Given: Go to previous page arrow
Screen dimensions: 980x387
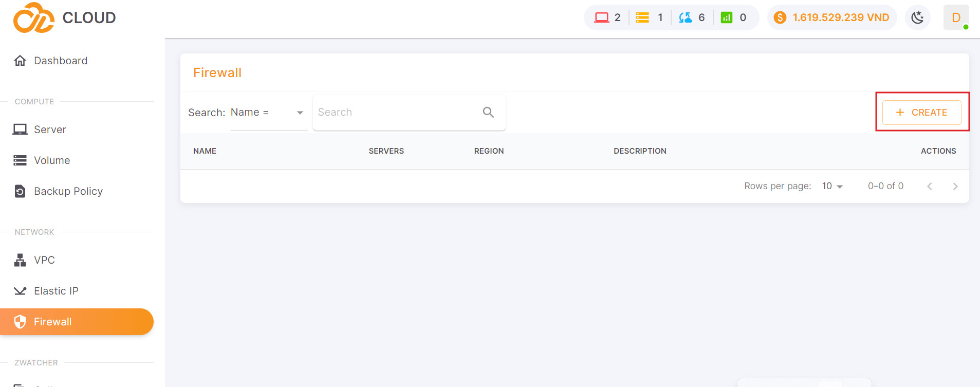Looking at the screenshot, I should 929,186.
